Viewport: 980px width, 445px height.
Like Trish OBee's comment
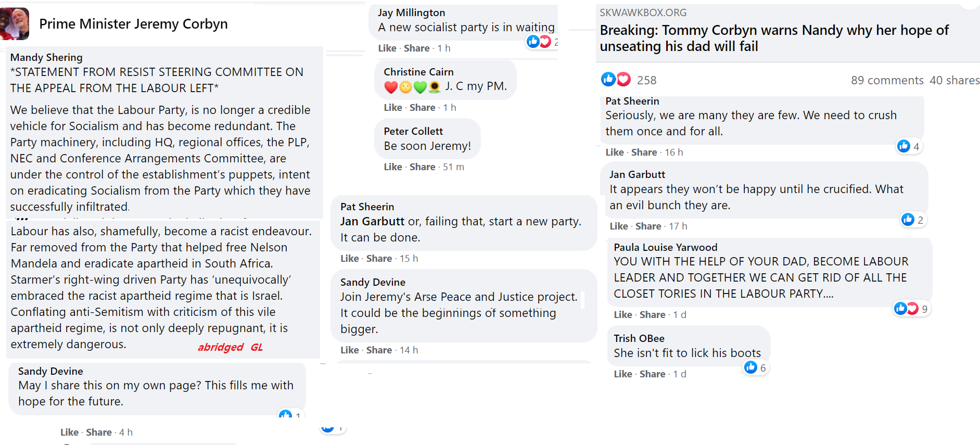click(x=622, y=374)
